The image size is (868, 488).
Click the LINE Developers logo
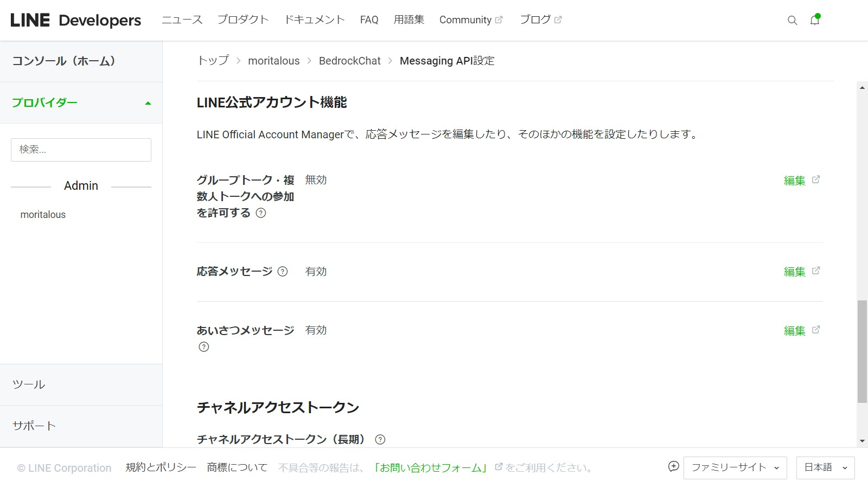coord(76,20)
